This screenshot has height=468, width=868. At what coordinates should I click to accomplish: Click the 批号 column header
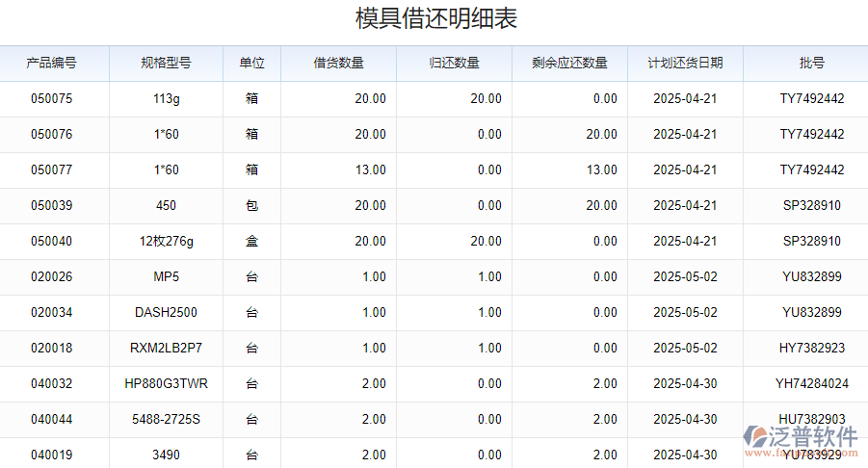811,64
